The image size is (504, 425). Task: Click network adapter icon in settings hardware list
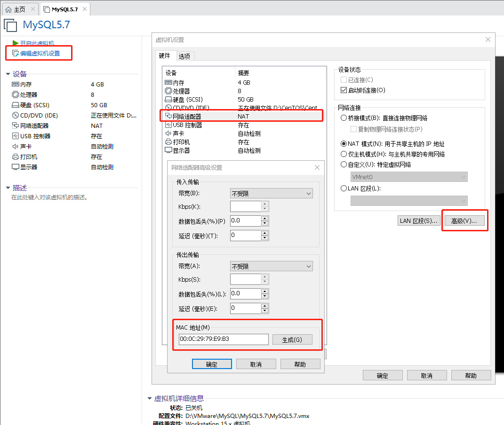168,116
